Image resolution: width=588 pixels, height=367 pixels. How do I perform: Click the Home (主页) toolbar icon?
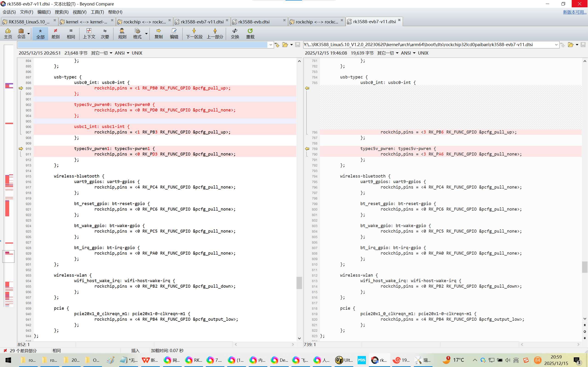(8, 33)
